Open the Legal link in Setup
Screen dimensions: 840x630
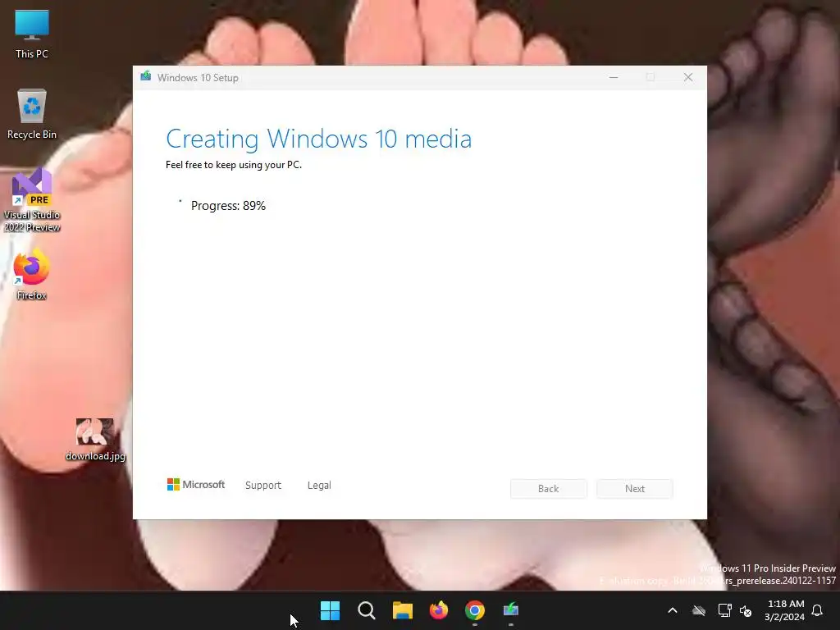[x=319, y=486]
